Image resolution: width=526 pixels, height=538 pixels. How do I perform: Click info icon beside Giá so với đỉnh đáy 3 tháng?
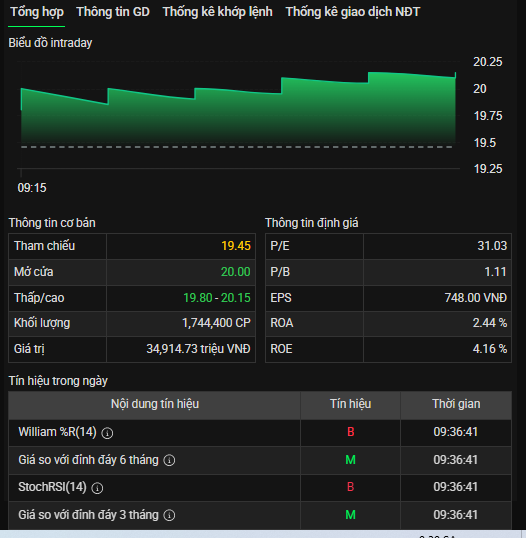[169, 515]
